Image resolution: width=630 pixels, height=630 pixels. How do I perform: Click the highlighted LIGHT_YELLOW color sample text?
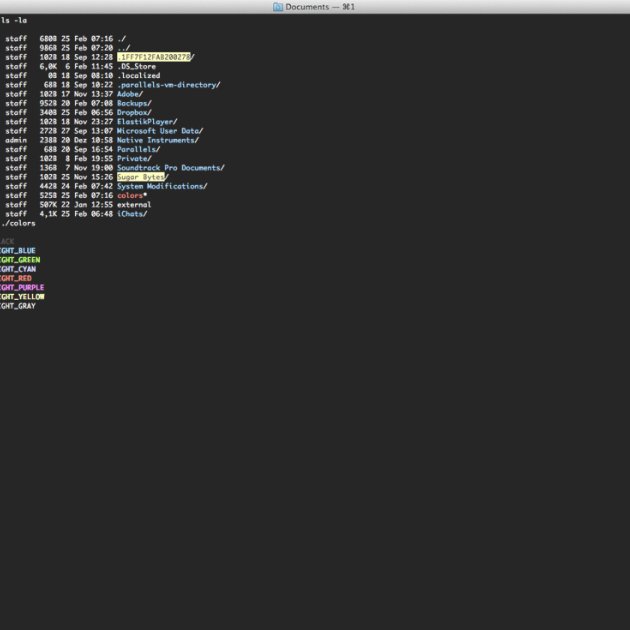(22, 297)
